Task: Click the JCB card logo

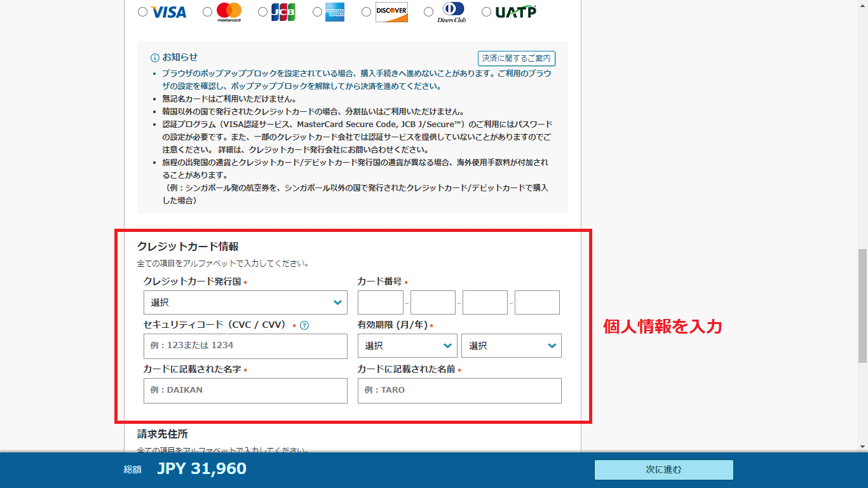Action: (x=283, y=12)
